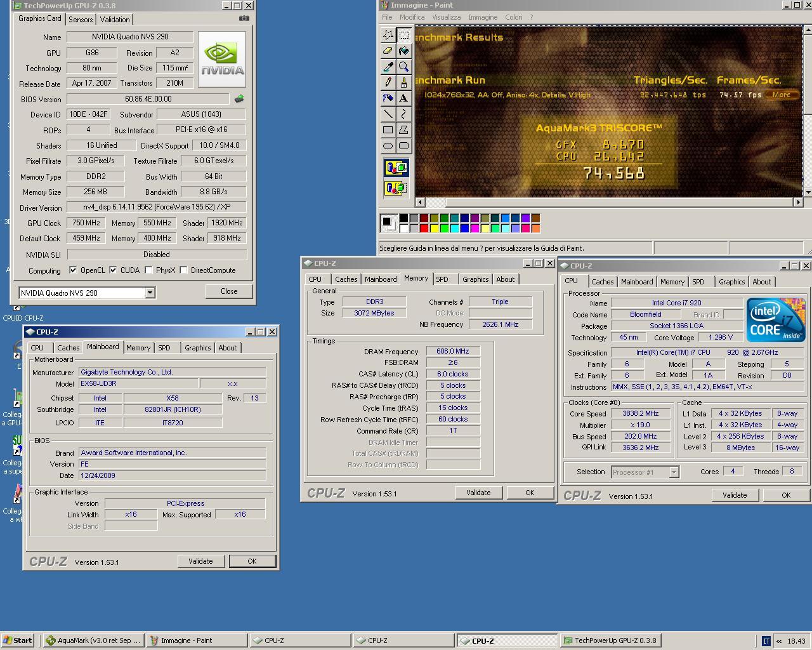Enable the PhysX checkbox
The image size is (812, 650).
pyautogui.click(x=148, y=270)
